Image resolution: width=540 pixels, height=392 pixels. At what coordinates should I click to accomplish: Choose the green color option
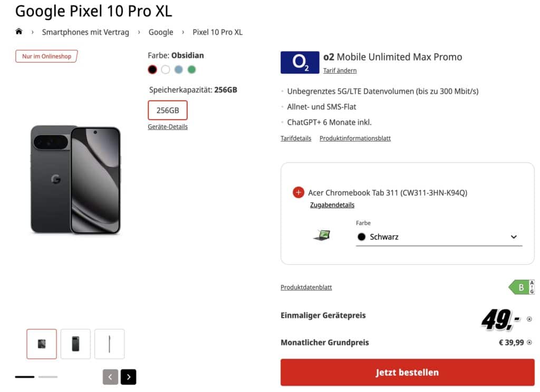click(x=192, y=70)
